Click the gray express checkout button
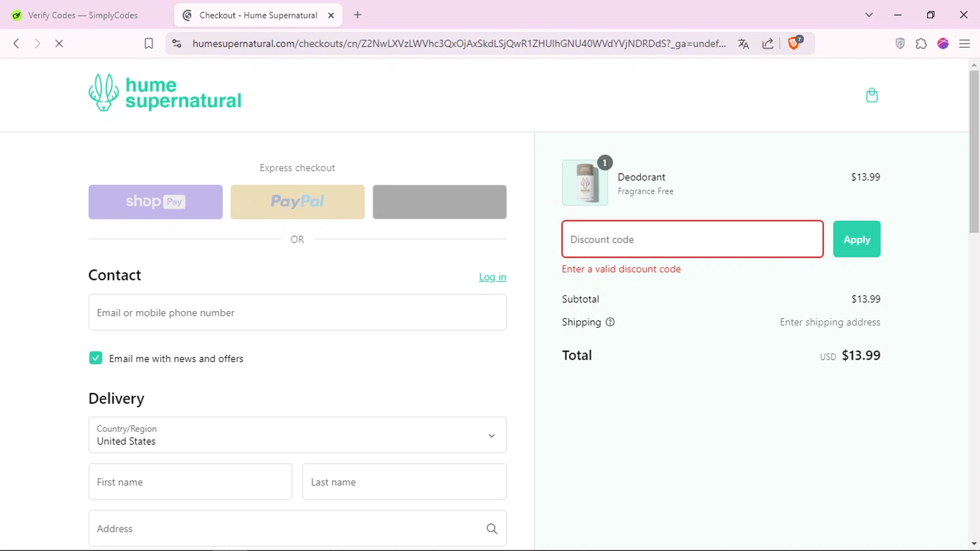980x551 pixels. pos(440,202)
